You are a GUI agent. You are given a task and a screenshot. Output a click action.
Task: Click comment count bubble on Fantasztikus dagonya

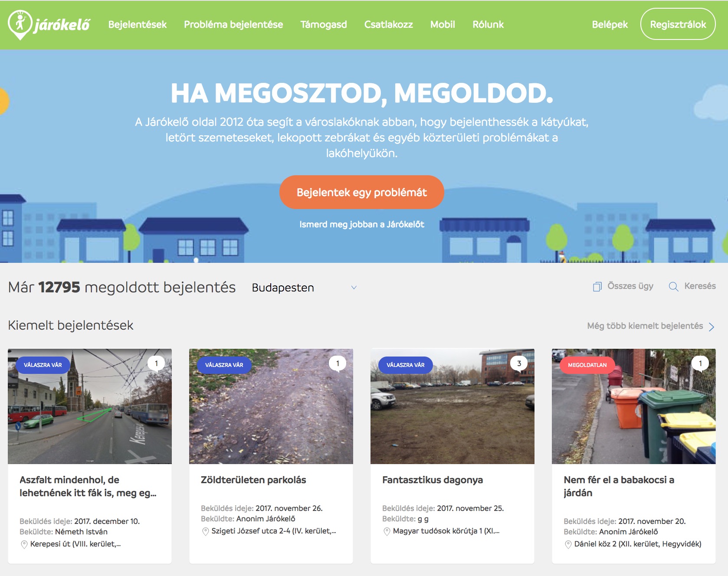(519, 363)
